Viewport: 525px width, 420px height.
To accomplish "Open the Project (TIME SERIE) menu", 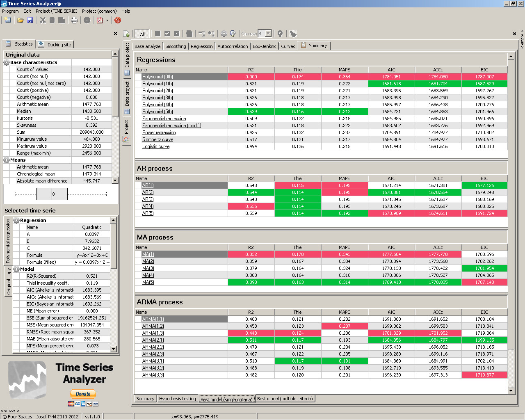I will pos(56,11).
